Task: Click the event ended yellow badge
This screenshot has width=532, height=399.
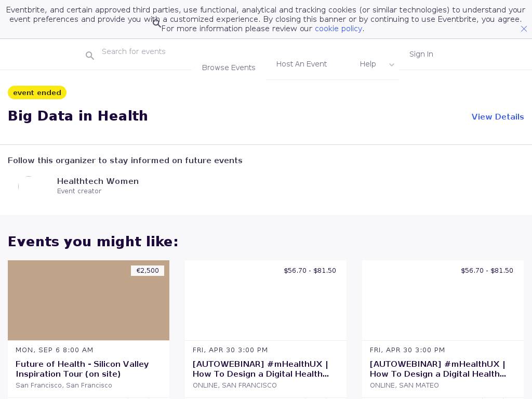Action: point(37,92)
